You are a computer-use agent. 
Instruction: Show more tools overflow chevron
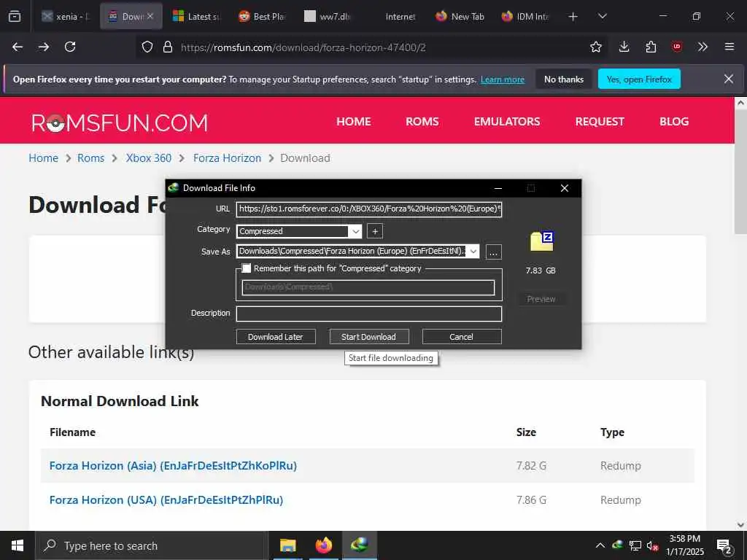(703, 47)
